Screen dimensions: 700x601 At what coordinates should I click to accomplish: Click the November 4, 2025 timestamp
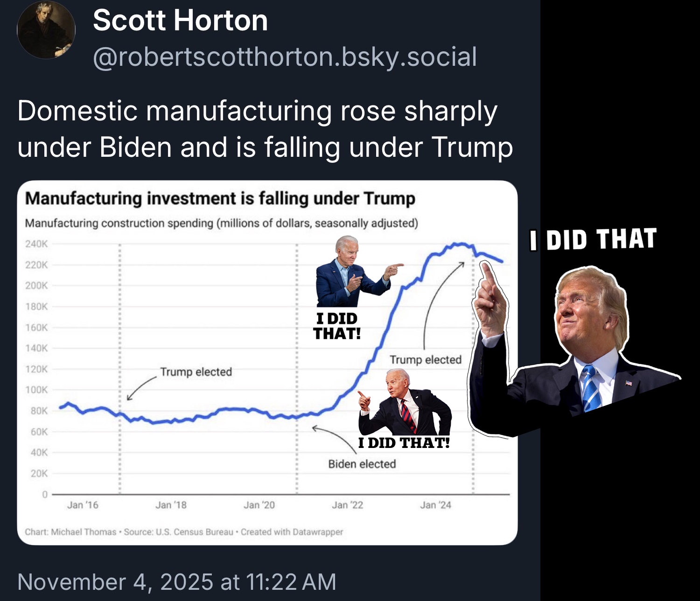(176, 582)
